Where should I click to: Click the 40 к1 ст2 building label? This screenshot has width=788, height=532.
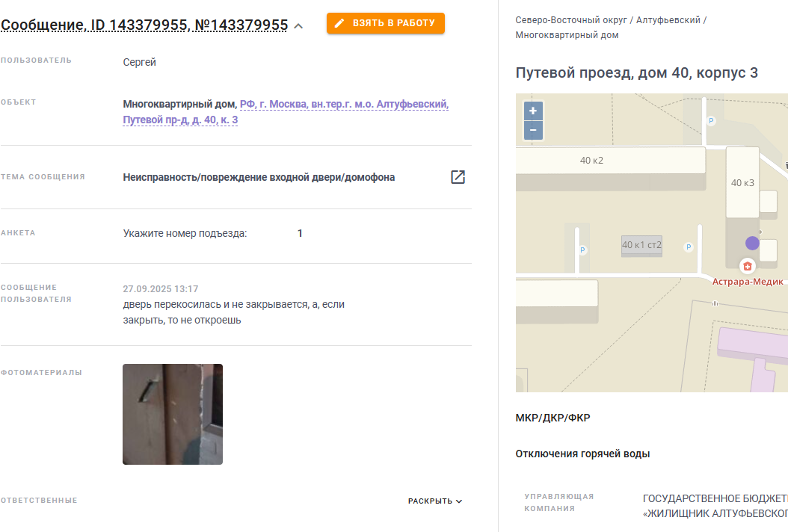pos(641,244)
